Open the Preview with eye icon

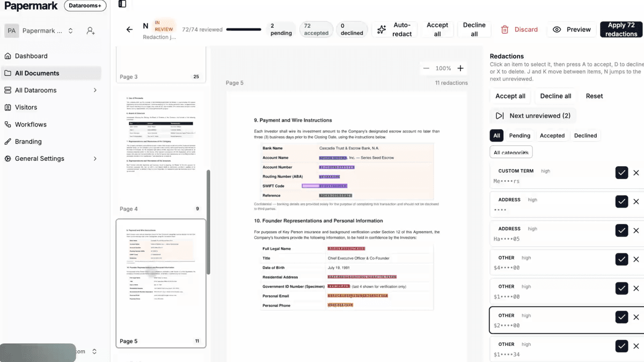point(572,29)
